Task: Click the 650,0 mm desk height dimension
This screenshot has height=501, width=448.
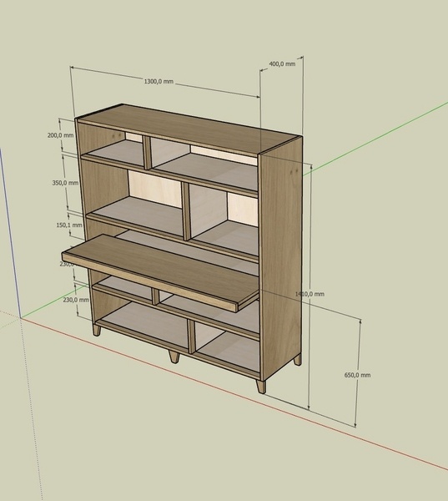Action: pyautogui.click(x=357, y=375)
